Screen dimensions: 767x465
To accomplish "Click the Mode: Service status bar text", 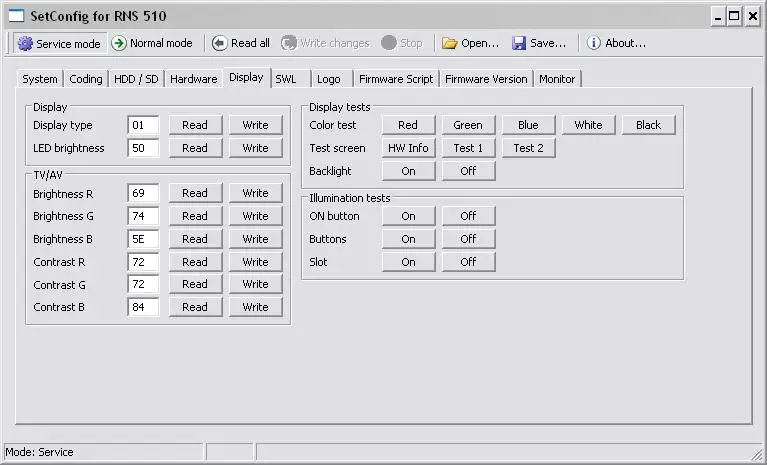I will click(x=39, y=452).
